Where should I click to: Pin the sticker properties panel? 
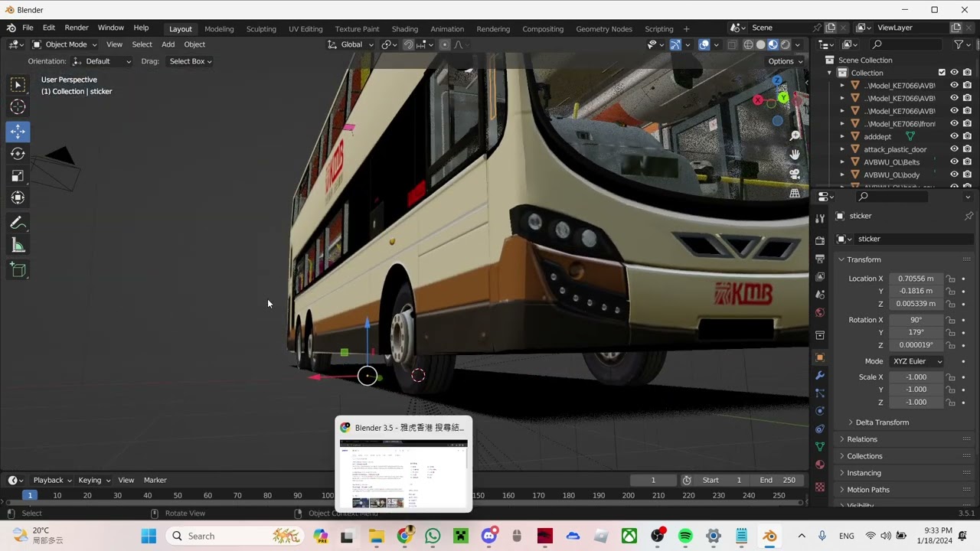tap(969, 216)
